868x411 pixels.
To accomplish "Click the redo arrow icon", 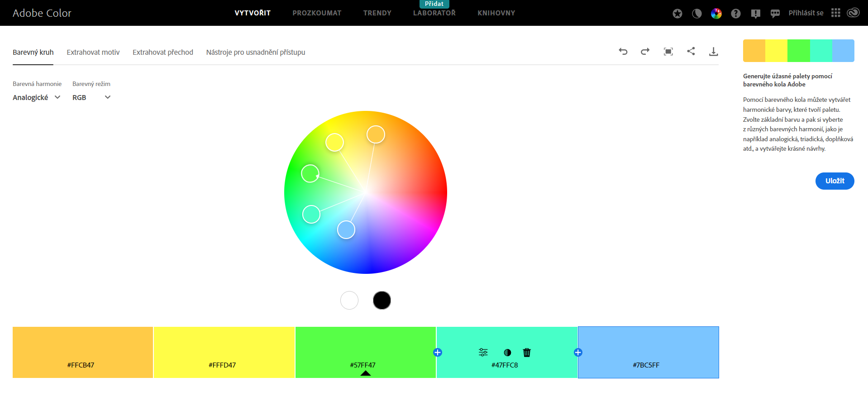I will pyautogui.click(x=645, y=52).
